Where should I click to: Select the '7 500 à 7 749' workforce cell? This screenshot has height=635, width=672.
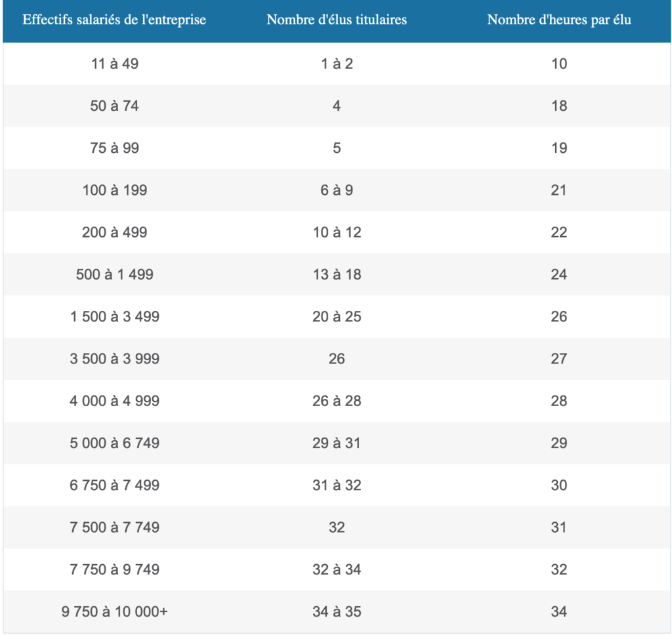tap(114, 527)
